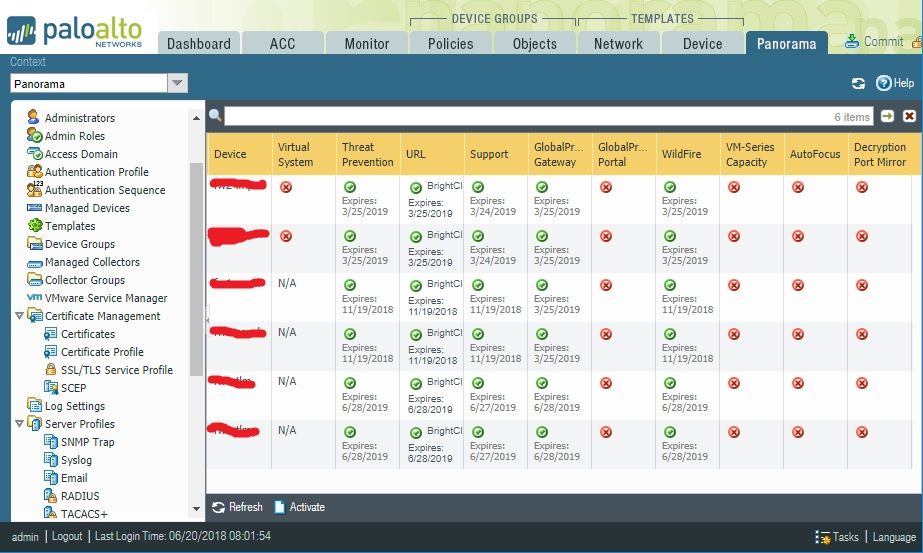Select the Templates green icon in sidebar
The image size is (923, 553).
35,226
